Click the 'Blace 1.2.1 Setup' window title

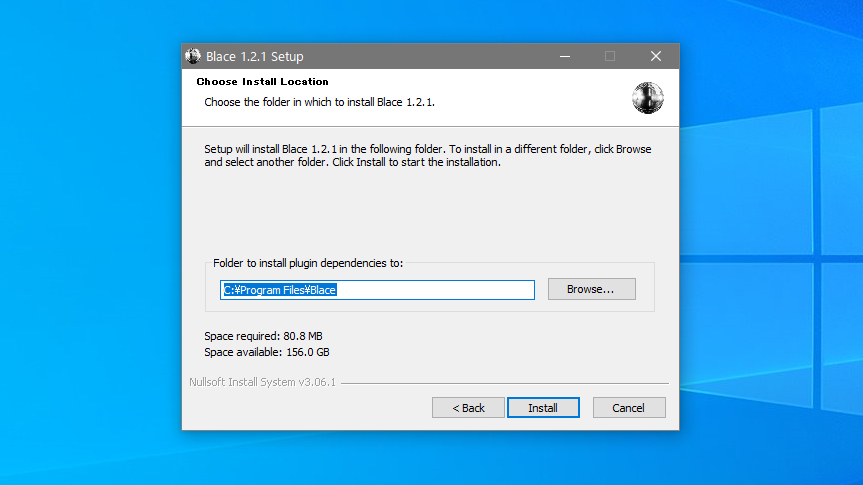255,57
